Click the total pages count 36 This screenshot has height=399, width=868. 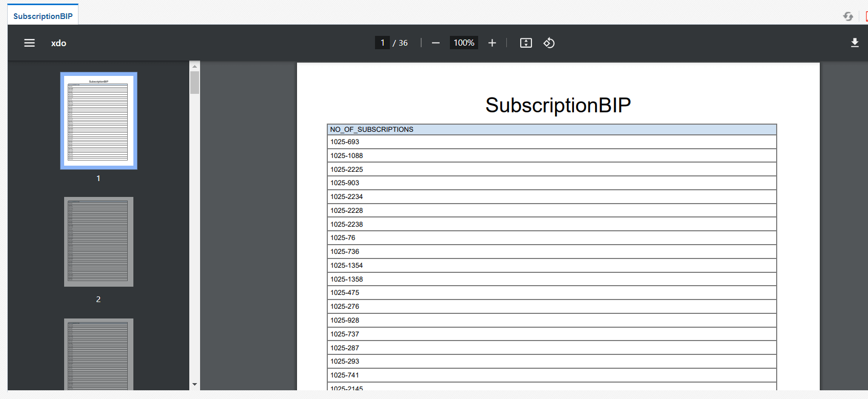[x=403, y=43]
